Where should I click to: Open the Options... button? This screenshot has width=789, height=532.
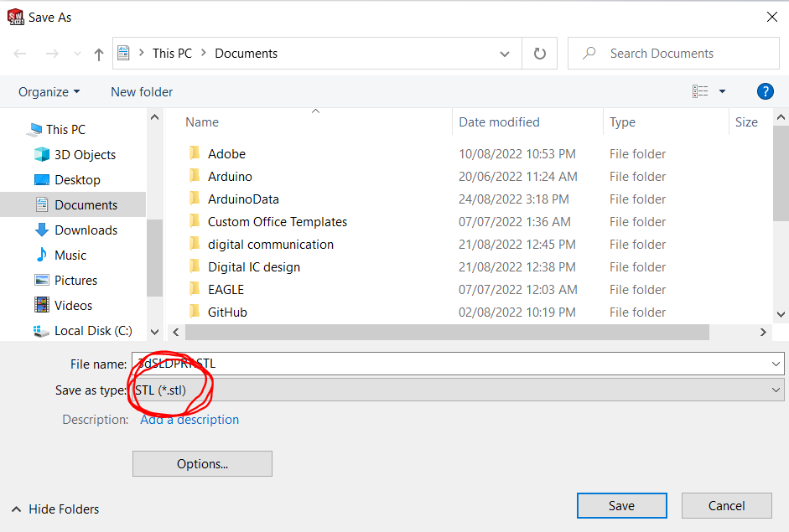click(202, 463)
